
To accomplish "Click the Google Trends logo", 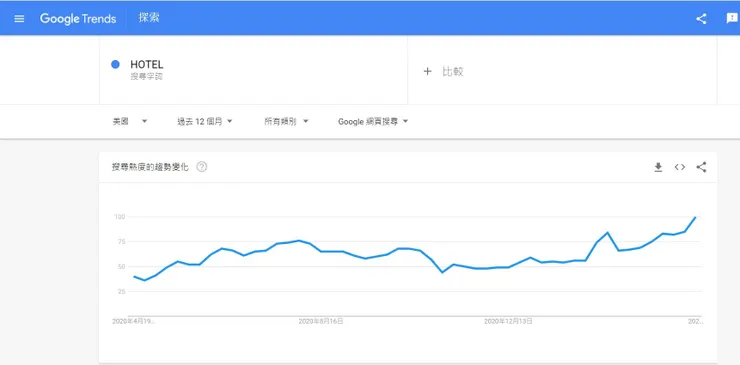I will 78,19.
